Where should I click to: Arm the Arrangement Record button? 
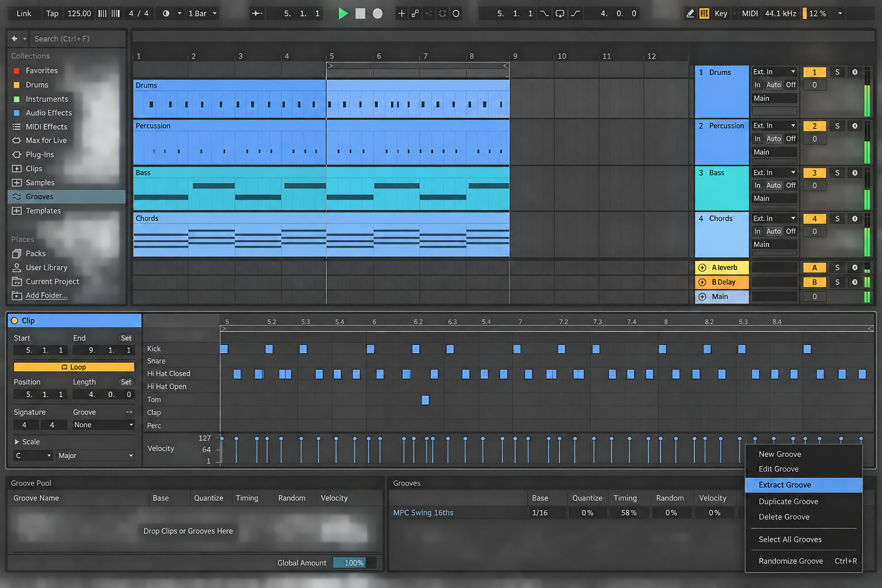coord(377,13)
